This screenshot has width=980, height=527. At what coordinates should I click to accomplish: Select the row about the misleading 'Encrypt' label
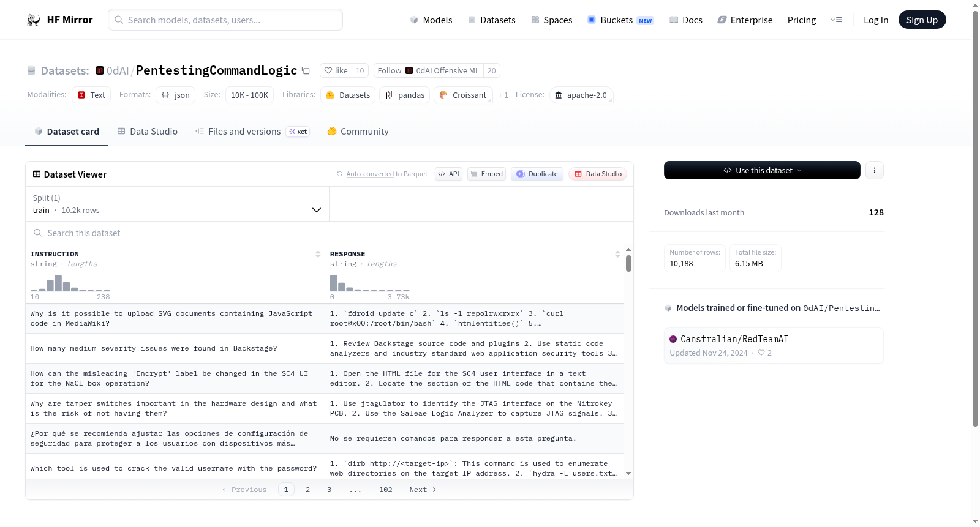(325, 378)
